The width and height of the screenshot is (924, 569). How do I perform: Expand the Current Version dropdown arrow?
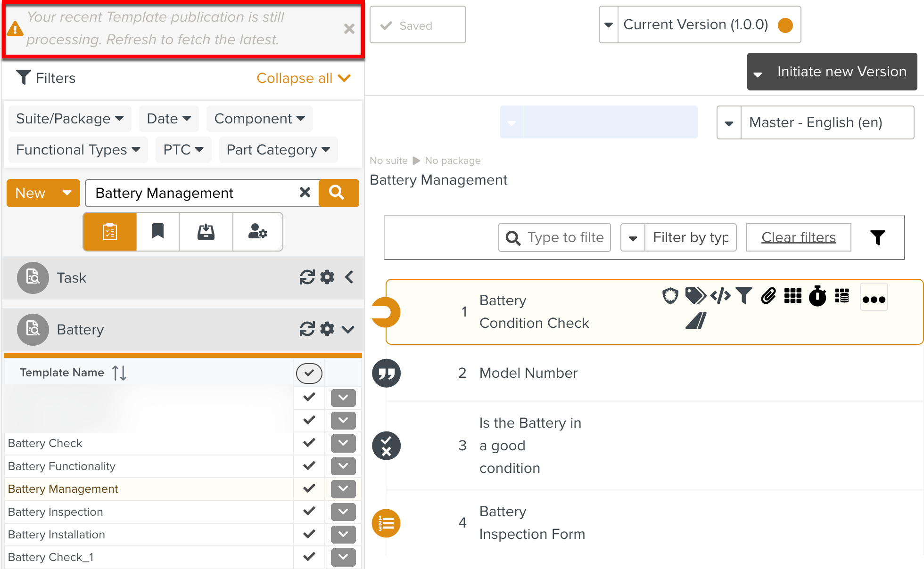tap(609, 25)
